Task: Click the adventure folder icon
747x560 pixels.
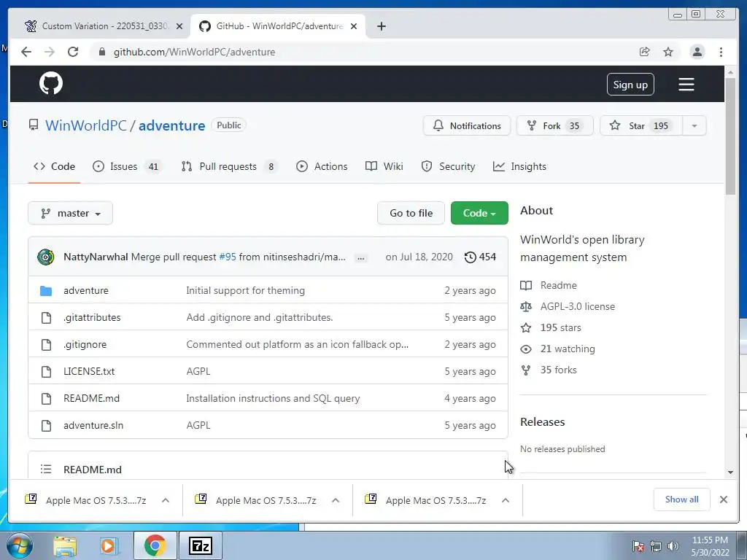Action: point(46,290)
